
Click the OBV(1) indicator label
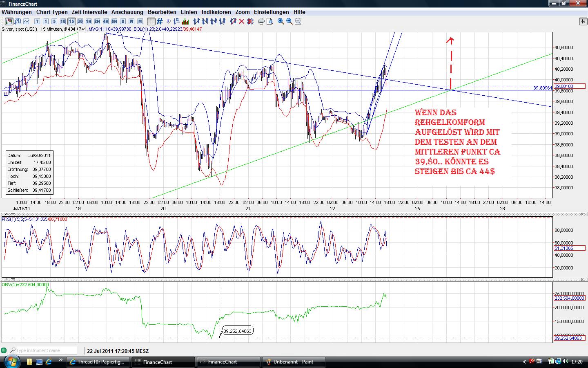pos(25,285)
